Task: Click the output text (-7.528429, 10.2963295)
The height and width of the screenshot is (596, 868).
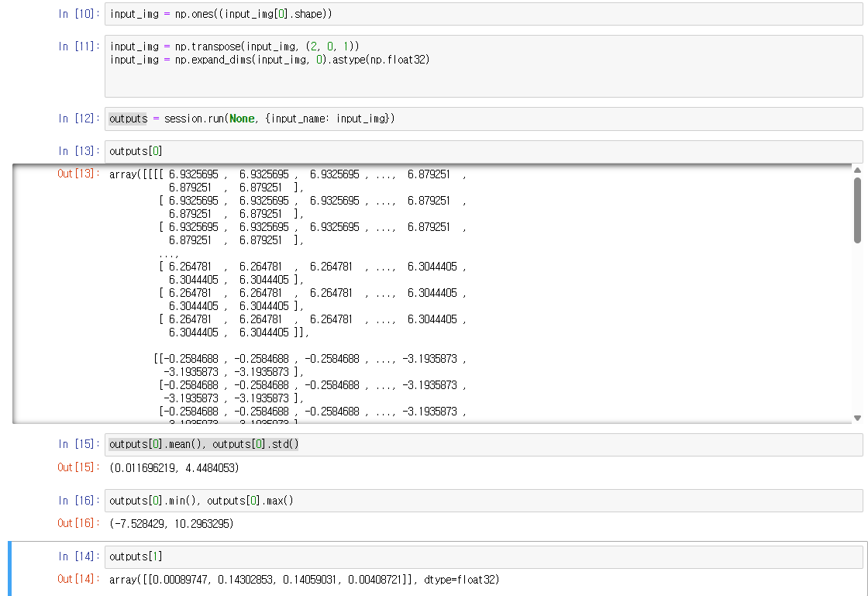Action: (x=171, y=523)
